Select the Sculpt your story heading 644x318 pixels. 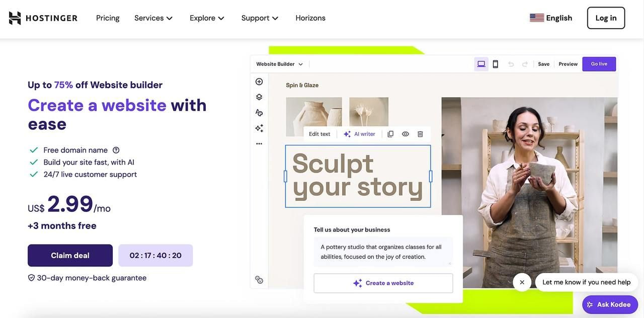[358, 176]
